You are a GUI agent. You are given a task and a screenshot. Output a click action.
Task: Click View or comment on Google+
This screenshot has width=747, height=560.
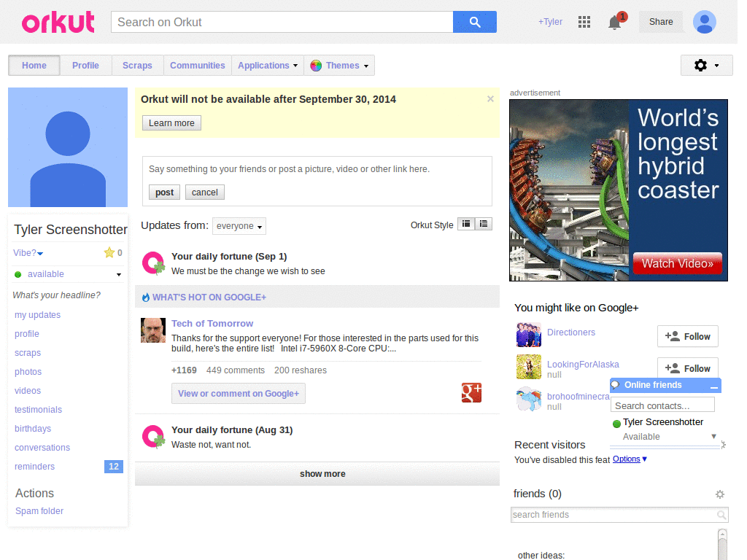[239, 393]
